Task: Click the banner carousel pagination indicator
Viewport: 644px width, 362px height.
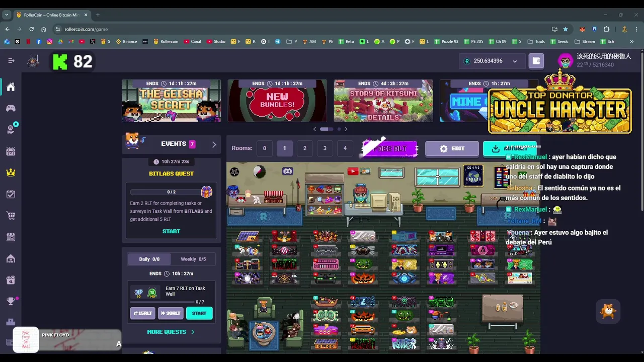Action: coord(331,129)
